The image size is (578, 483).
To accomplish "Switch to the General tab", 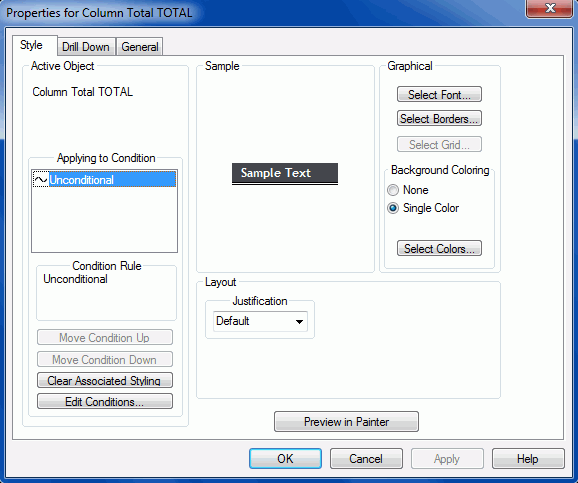I will 140,47.
